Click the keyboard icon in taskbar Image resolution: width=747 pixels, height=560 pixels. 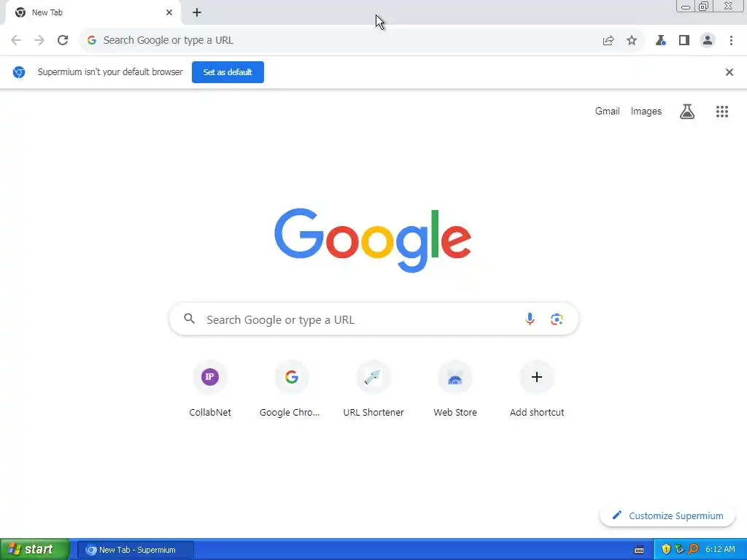click(x=639, y=550)
